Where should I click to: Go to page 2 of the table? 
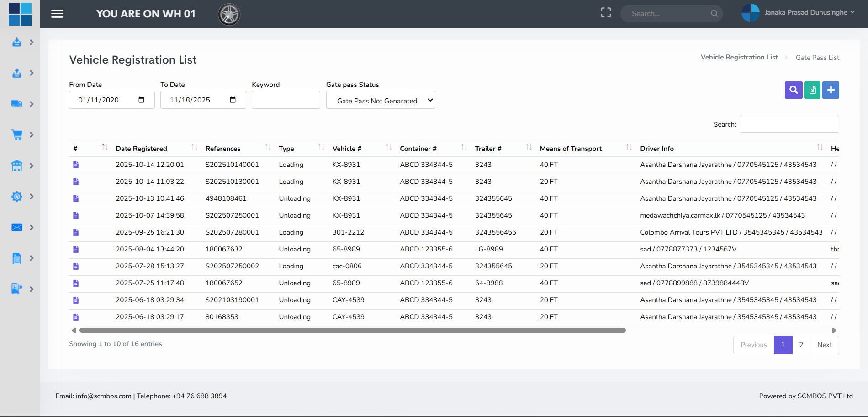tap(801, 345)
